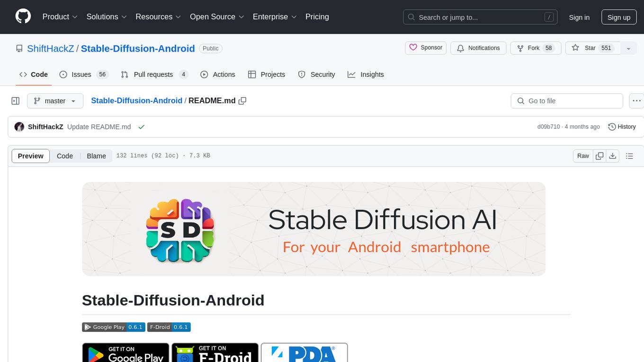Switch to the Insights tab
The width and height of the screenshot is (644, 362).
pyautogui.click(x=366, y=74)
